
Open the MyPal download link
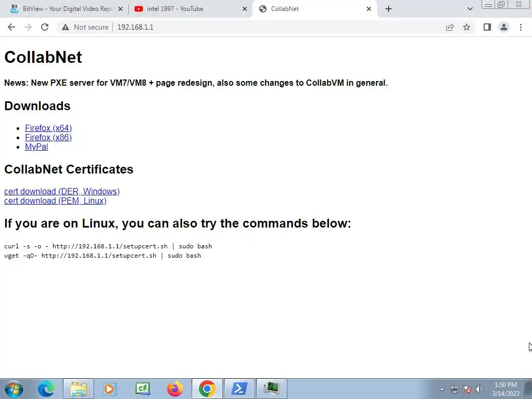(36, 147)
